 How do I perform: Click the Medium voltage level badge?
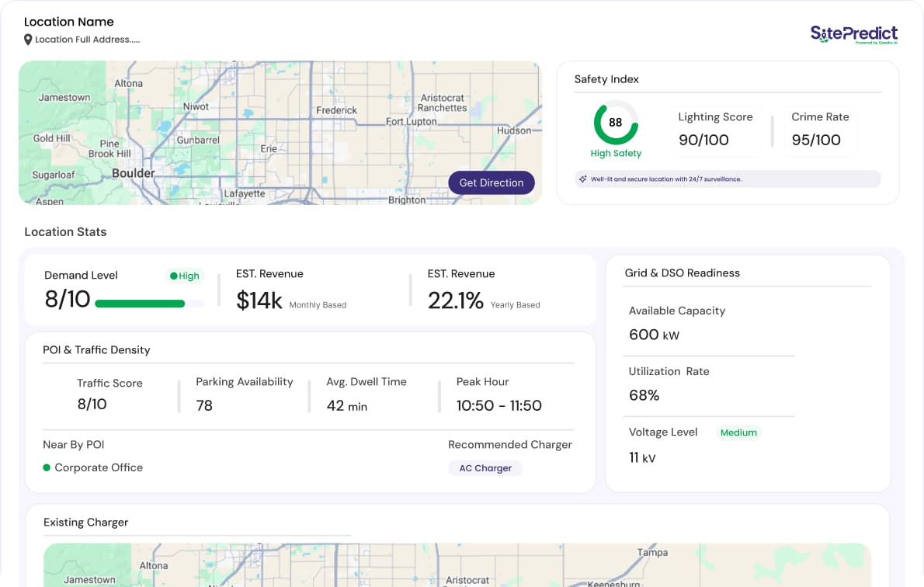pyautogui.click(x=738, y=432)
